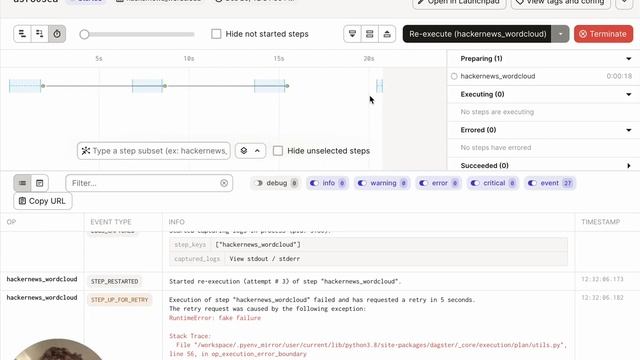Toggle the info log level filter
The width and height of the screenshot is (640, 360).
pos(327,183)
